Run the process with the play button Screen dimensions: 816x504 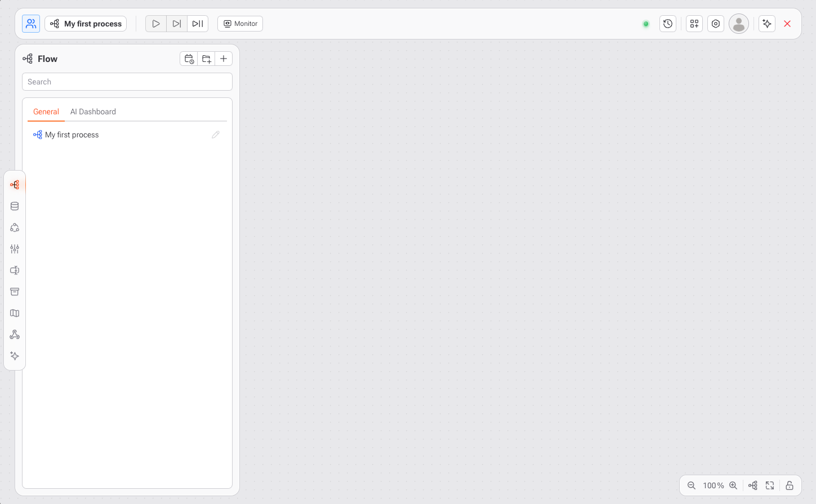click(x=156, y=24)
